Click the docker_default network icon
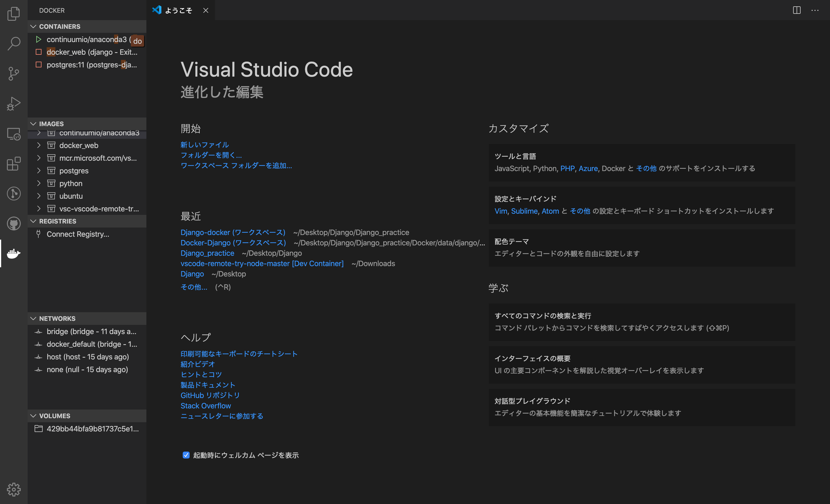Viewport: 830px width, 504px height. (x=38, y=344)
